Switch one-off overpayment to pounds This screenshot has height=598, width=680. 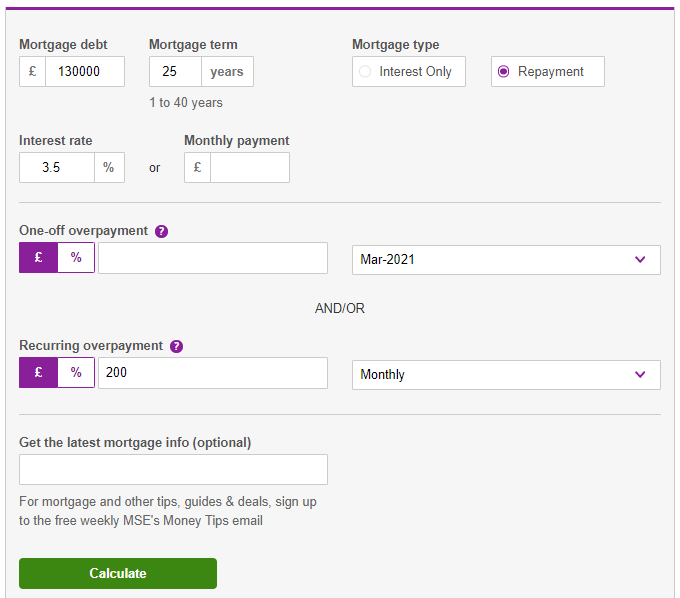(38, 258)
